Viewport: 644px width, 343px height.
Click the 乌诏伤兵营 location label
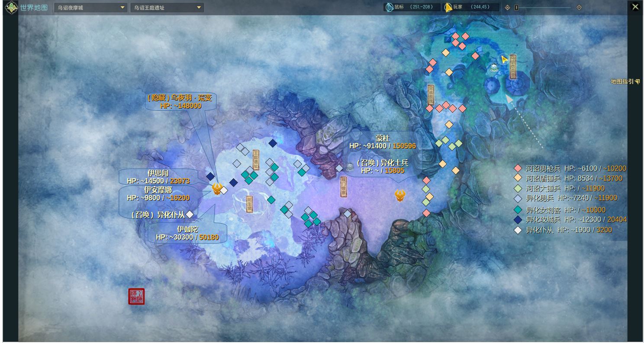point(513,66)
